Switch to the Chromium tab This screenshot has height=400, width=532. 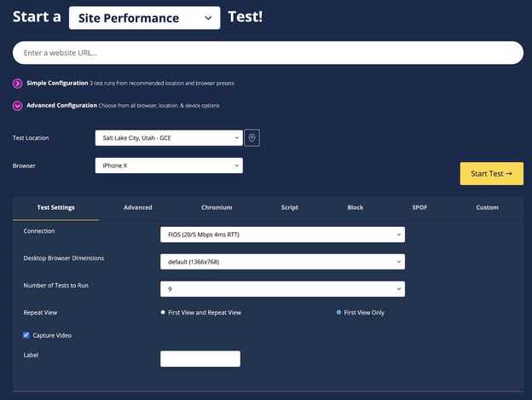(217, 207)
